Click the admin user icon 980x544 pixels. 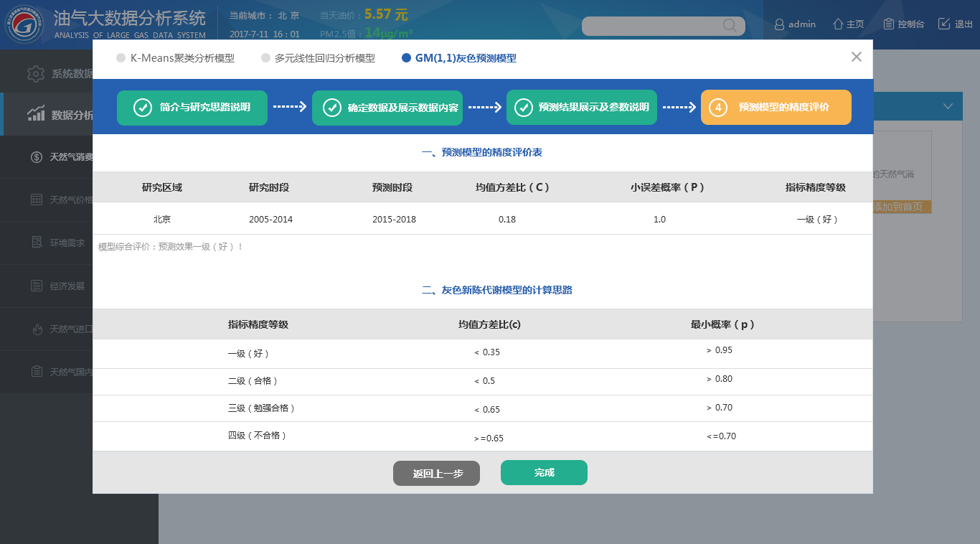[779, 24]
